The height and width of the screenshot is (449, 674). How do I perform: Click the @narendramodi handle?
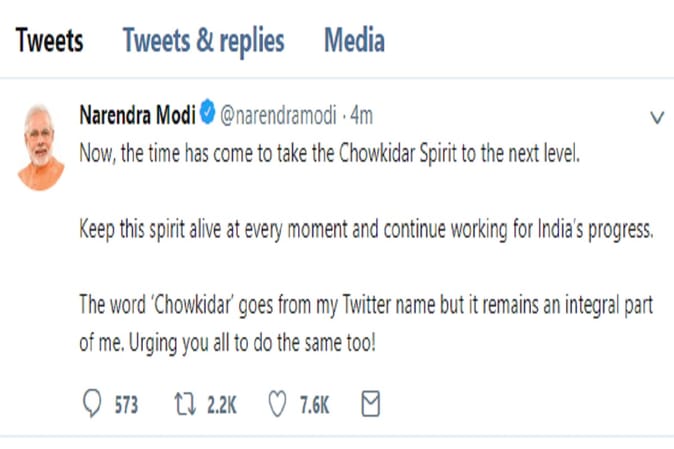pos(276,116)
